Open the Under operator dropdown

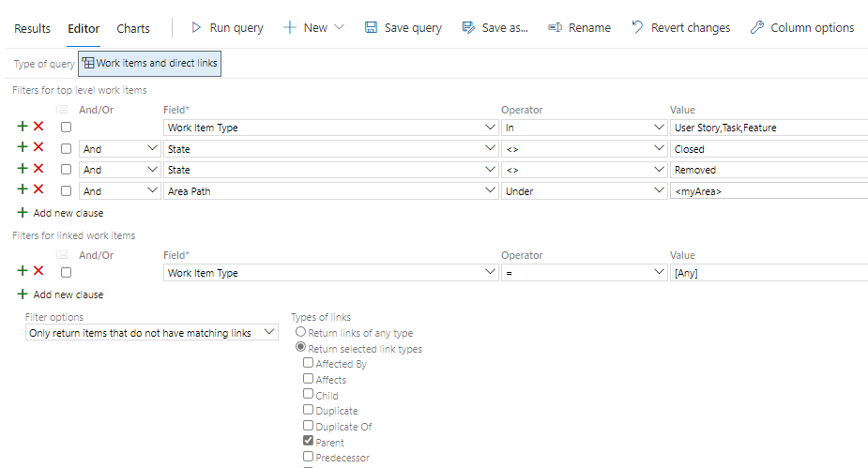pos(585,190)
